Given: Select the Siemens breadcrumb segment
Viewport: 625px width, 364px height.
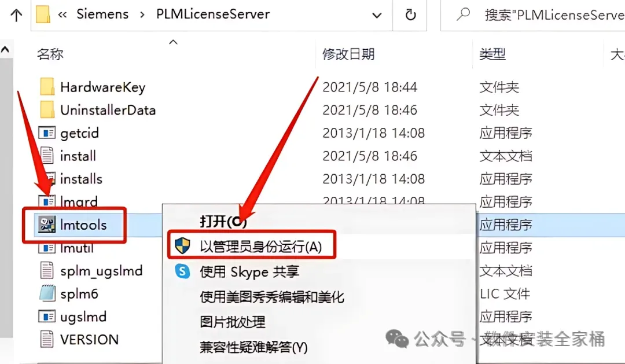Looking at the screenshot, I should [102, 14].
